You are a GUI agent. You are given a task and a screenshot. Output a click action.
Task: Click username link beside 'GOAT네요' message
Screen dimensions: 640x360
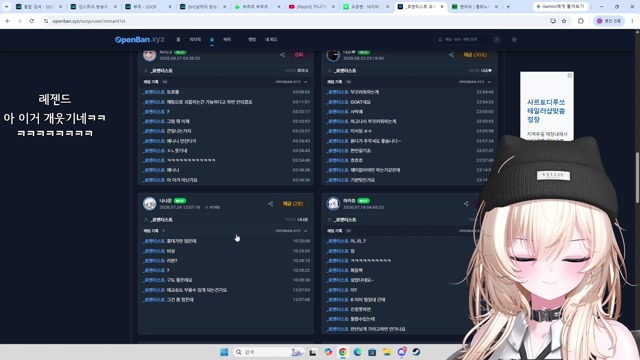337,102
